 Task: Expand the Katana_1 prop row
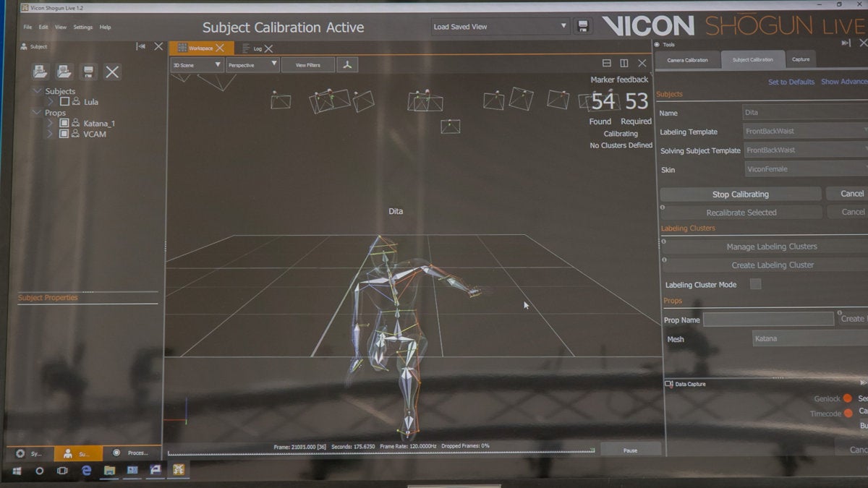coord(50,123)
